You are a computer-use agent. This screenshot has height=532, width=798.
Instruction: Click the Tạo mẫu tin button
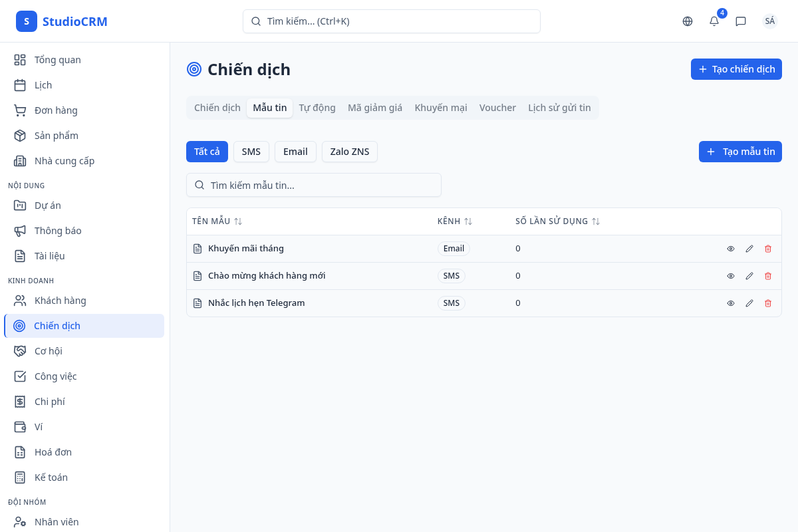(x=740, y=152)
